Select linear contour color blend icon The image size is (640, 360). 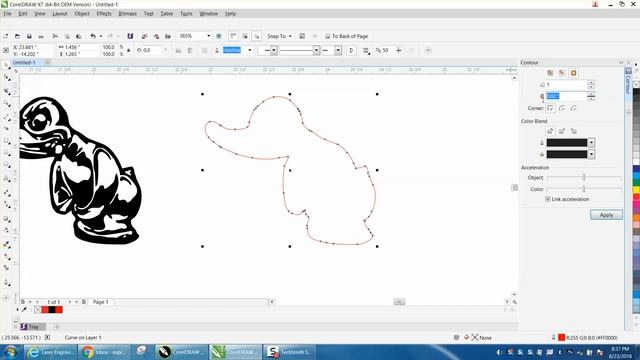tap(550, 131)
